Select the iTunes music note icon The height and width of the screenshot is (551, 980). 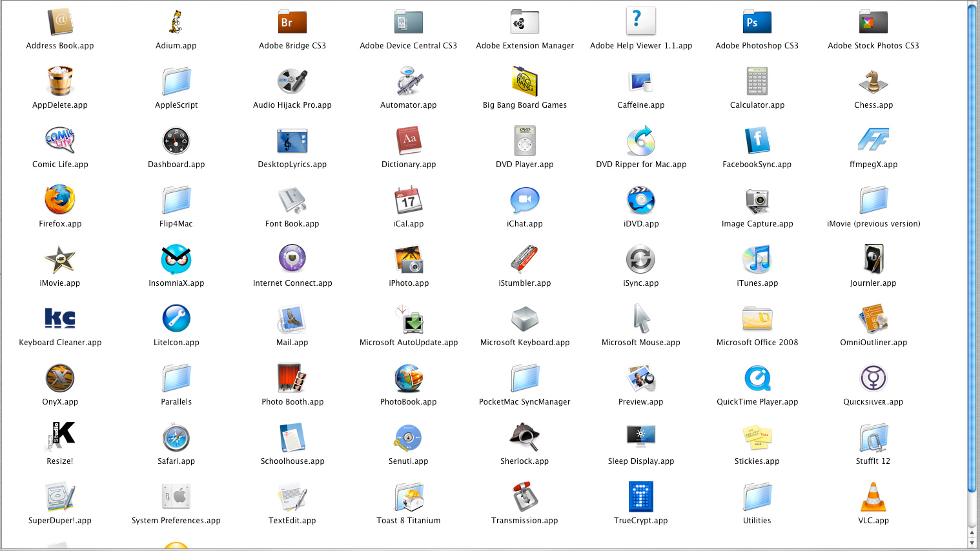coord(757,259)
